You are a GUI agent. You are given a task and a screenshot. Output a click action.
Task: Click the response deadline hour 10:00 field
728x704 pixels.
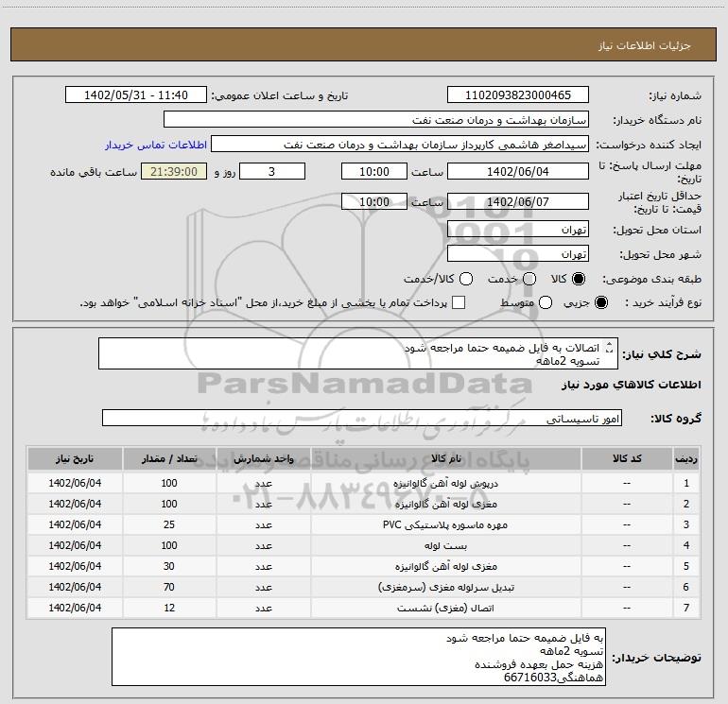click(374, 171)
